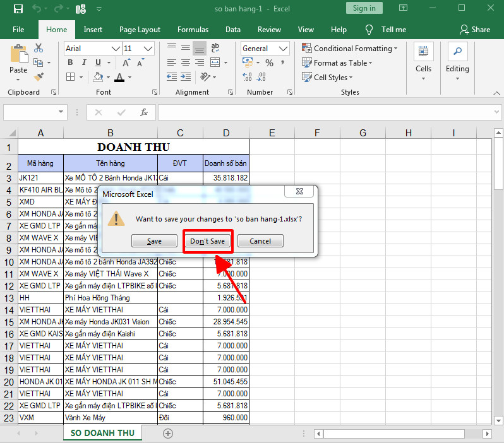Image resolution: width=504 pixels, height=443 pixels.
Task: Click the Undo arrow icon
Action: pos(37,9)
